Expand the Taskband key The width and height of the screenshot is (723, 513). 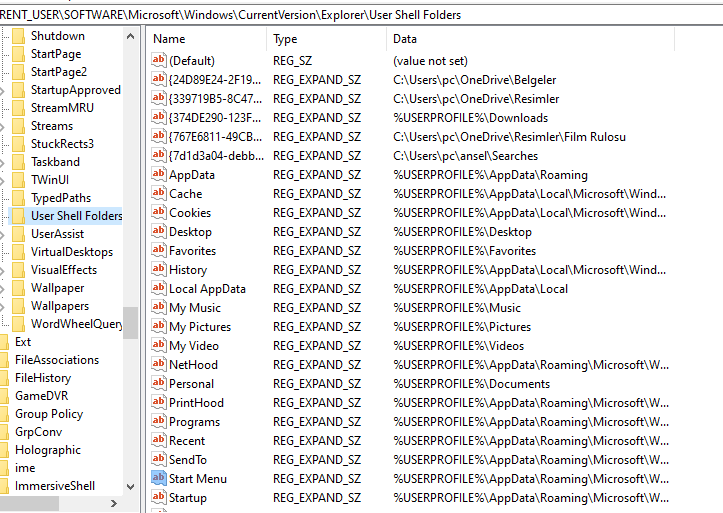pyautogui.click(x=2, y=162)
